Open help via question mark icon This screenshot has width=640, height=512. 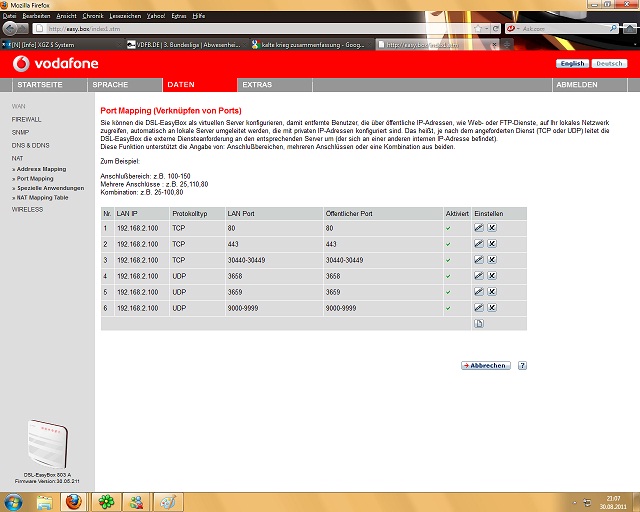[522, 366]
